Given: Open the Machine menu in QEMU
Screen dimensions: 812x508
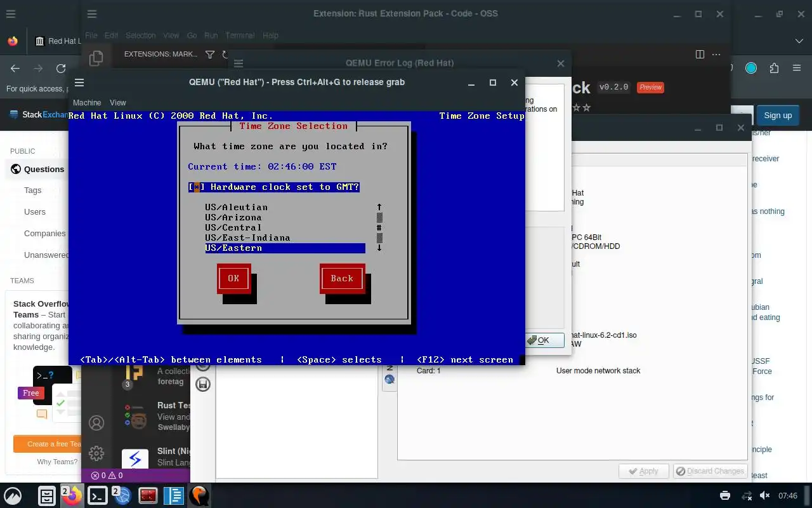Looking at the screenshot, I should coord(87,102).
